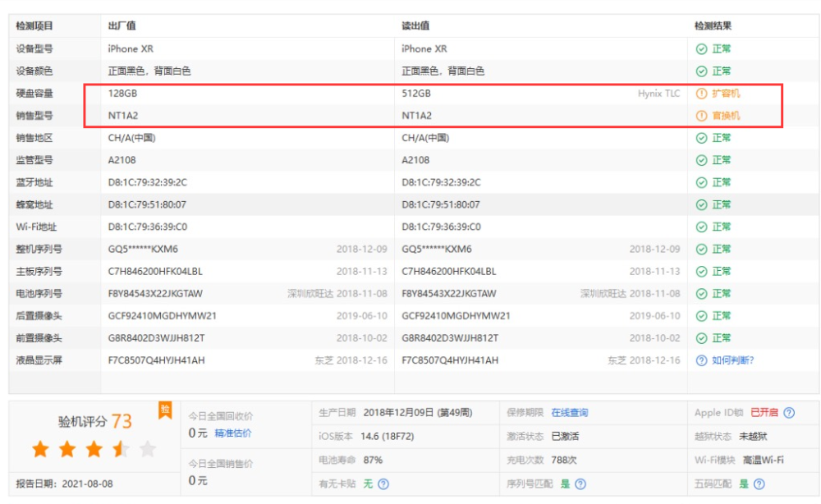Click the 生产日期 2018年12月09日 value
Screen dimensions: 821x504
418,413
